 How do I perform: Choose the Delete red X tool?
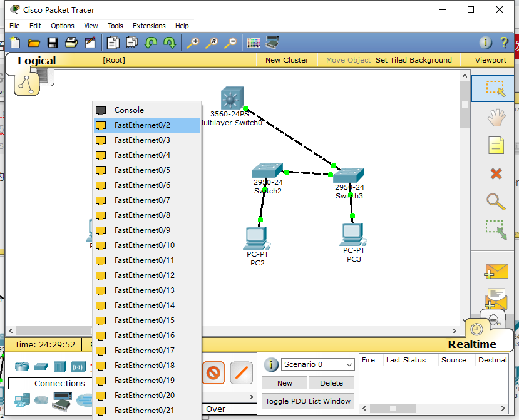(496, 174)
